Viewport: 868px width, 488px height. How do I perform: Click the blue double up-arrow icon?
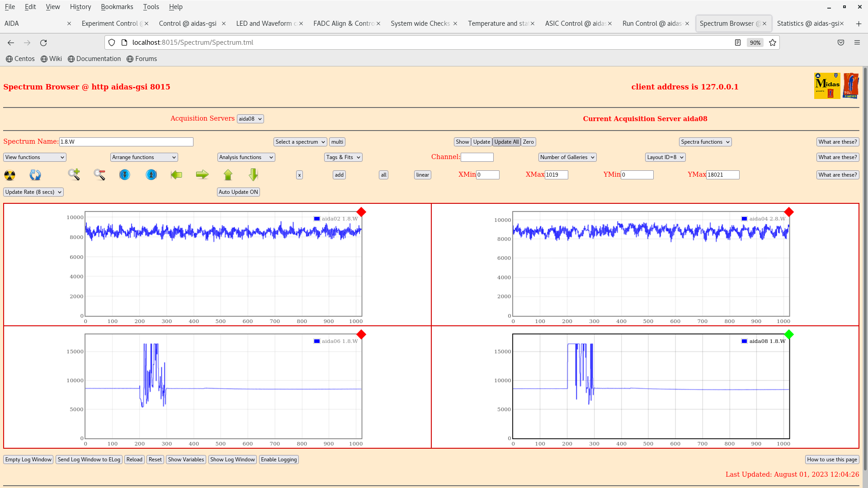pyautogui.click(x=151, y=175)
